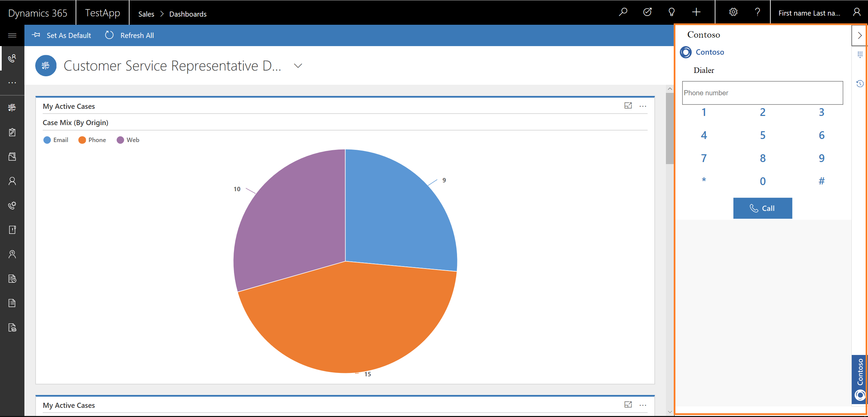Open the search magnifier icon
Viewport: 868px width, 417px height.
[x=623, y=13]
